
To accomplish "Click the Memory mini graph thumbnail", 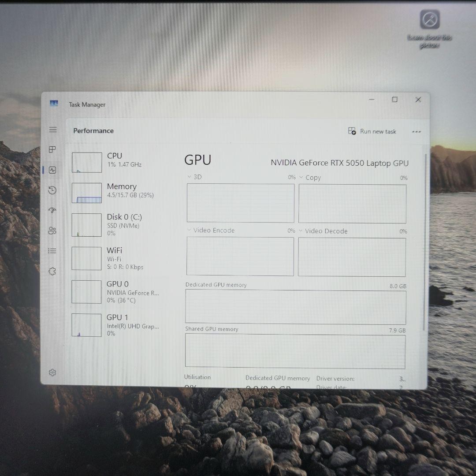I will pyautogui.click(x=87, y=193).
